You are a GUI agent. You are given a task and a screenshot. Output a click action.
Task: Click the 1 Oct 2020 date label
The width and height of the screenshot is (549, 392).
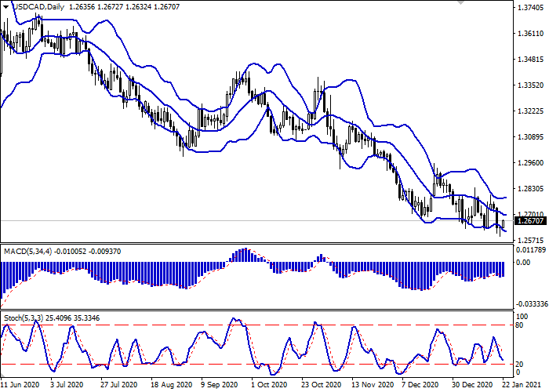(270, 385)
